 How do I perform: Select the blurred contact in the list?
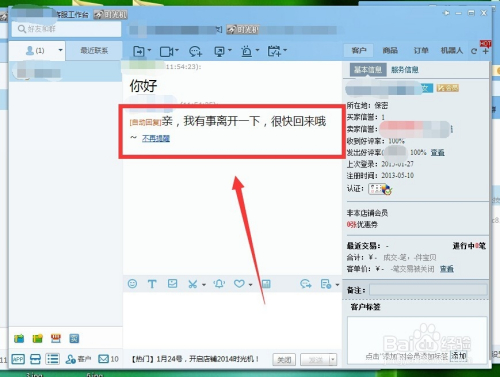pyautogui.click(x=66, y=71)
